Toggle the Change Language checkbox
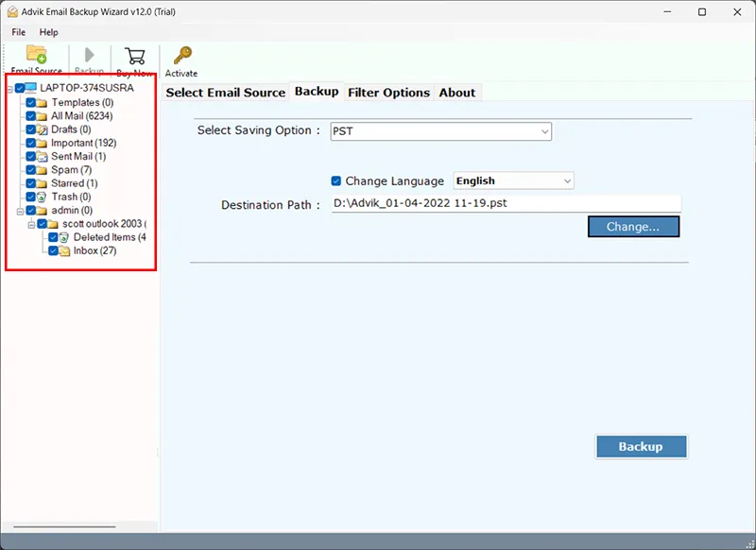Screen dimensions: 756x550 336,180
